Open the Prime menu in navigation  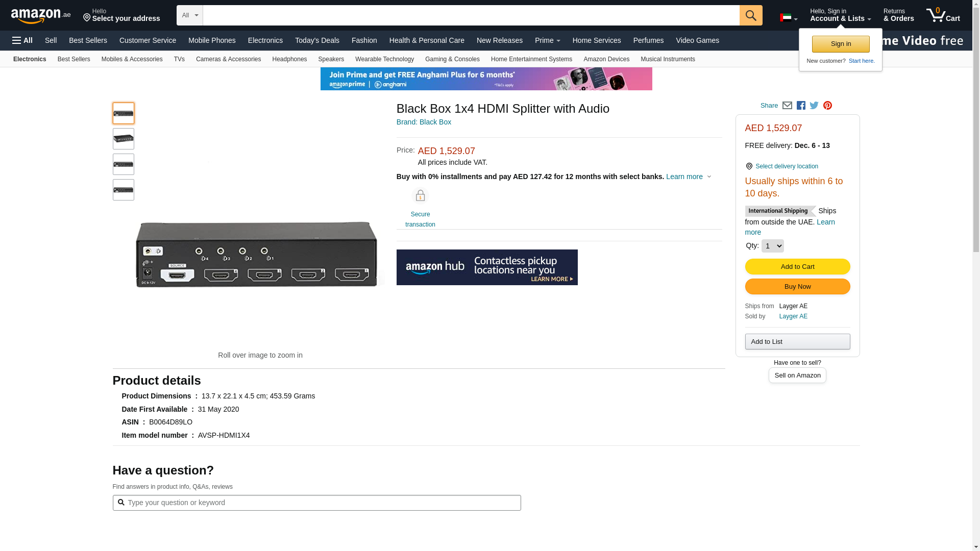pyautogui.click(x=547, y=40)
